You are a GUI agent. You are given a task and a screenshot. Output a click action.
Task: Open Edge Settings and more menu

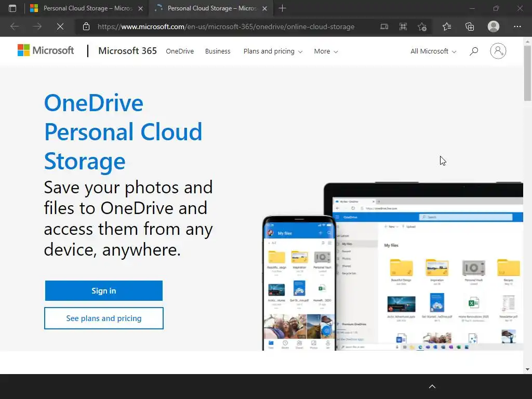[517, 26]
